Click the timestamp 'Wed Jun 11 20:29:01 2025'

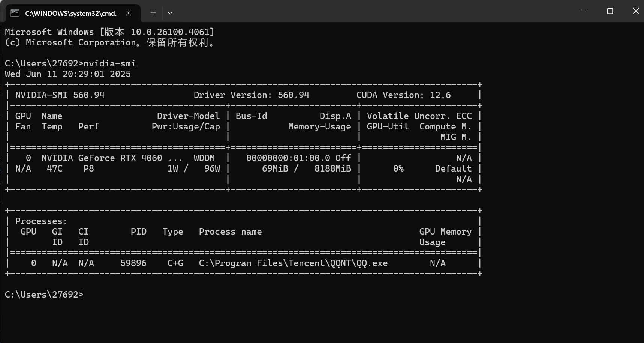click(x=68, y=74)
